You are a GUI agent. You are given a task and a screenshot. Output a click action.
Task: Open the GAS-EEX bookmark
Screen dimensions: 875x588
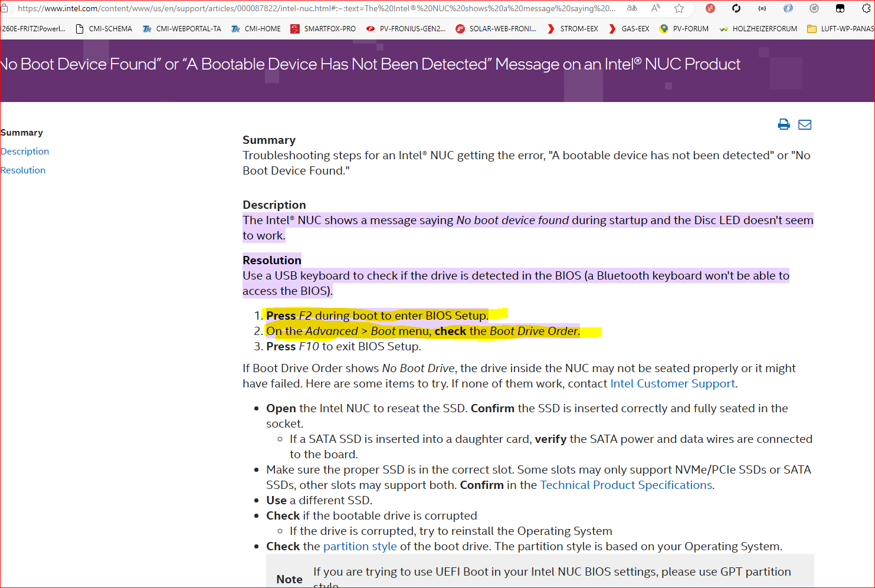[629, 28]
